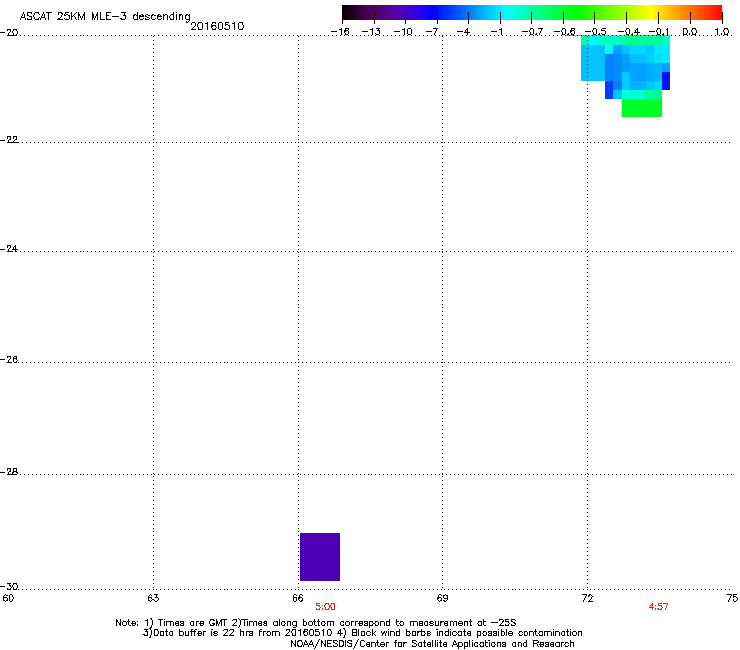Click the "-26" latitude axis label
Image resolution: width=740 pixels, height=650 pixels.
9,360
